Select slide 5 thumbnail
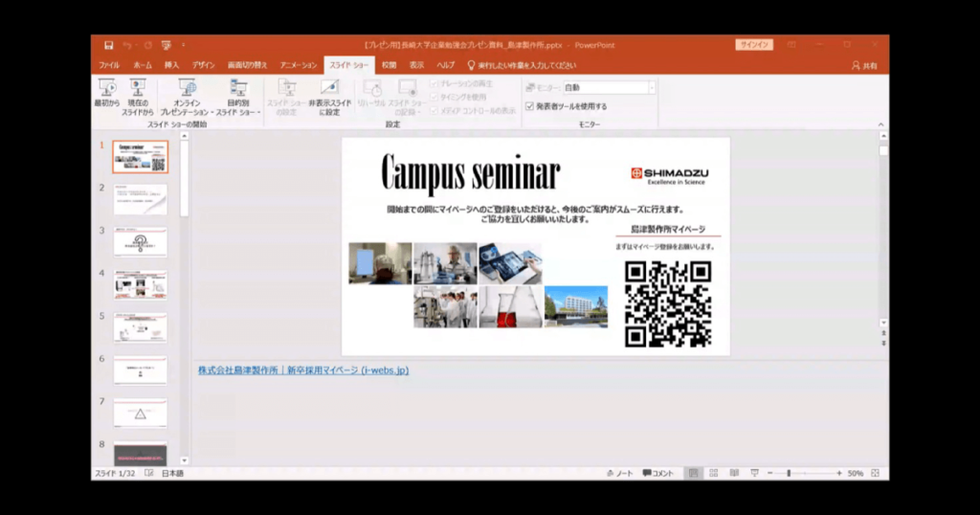The width and height of the screenshot is (980, 515). [x=140, y=327]
